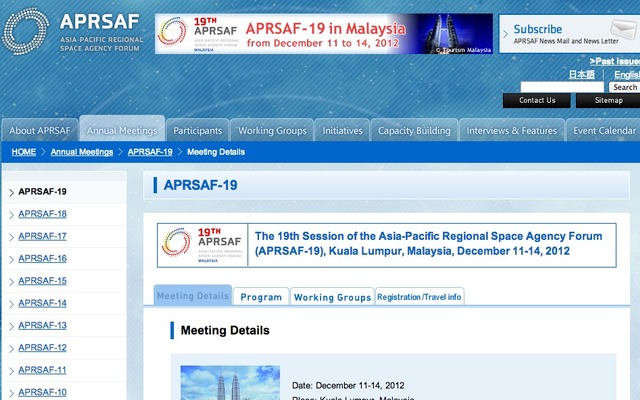Go to HOME in breadcrumb
This screenshot has width=640, height=400.
[x=24, y=152]
